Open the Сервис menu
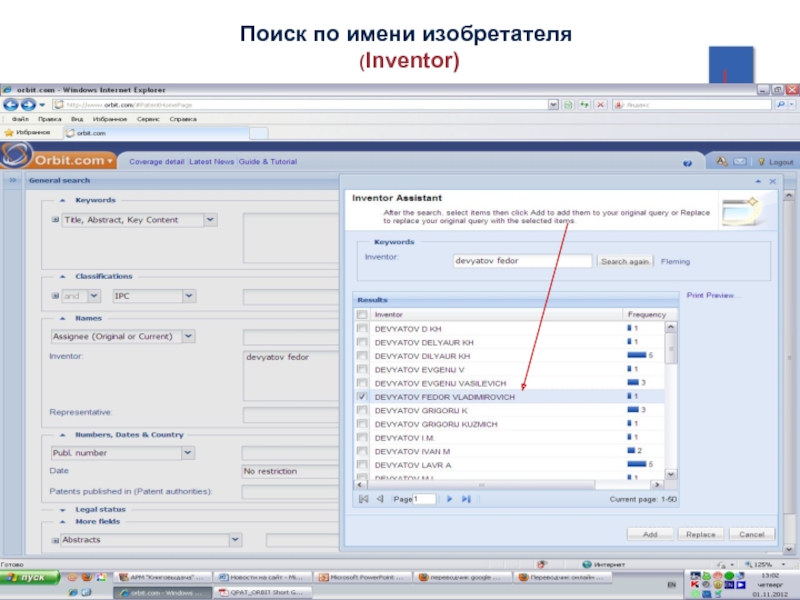Screen dimensions: 800x600 click(148, 119)
